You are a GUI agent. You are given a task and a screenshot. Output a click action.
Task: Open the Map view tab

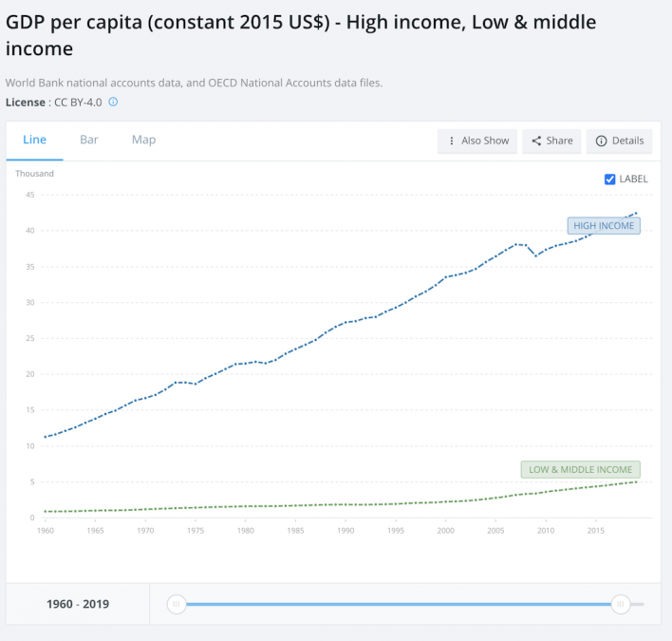(143, 140)
